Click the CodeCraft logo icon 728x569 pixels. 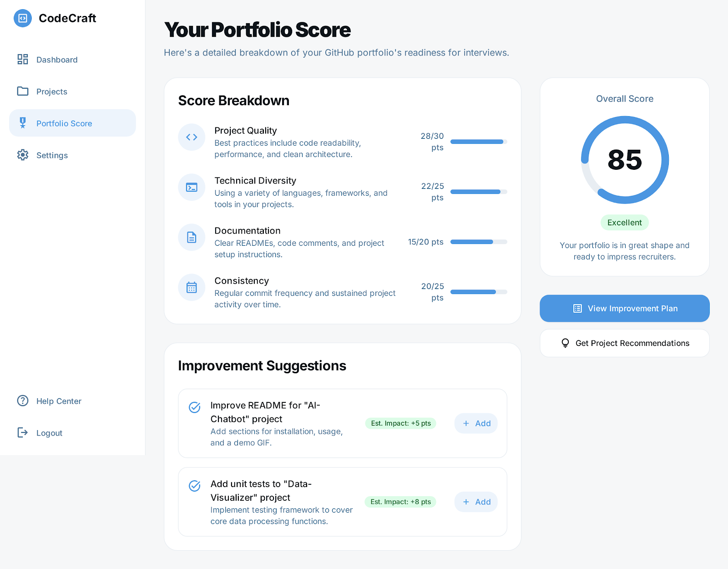tap(23, 18)
